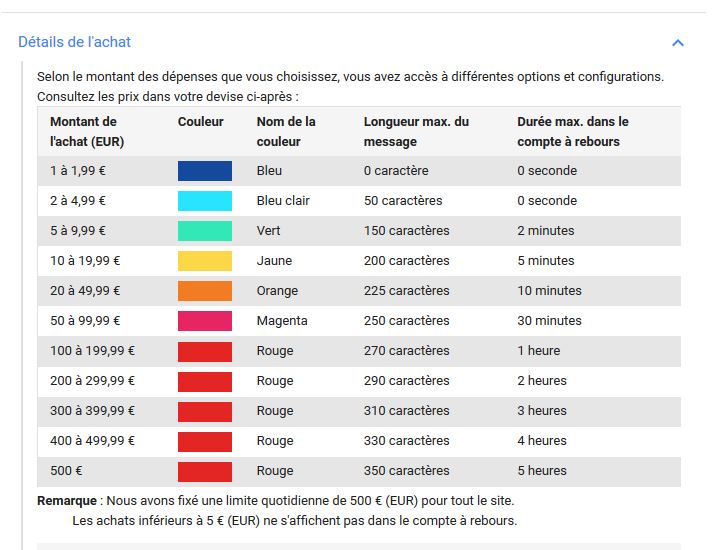The image size is (724, 550).
Task: Collapse the Détails de l'achat section chevron
Action: coord(677,43)
